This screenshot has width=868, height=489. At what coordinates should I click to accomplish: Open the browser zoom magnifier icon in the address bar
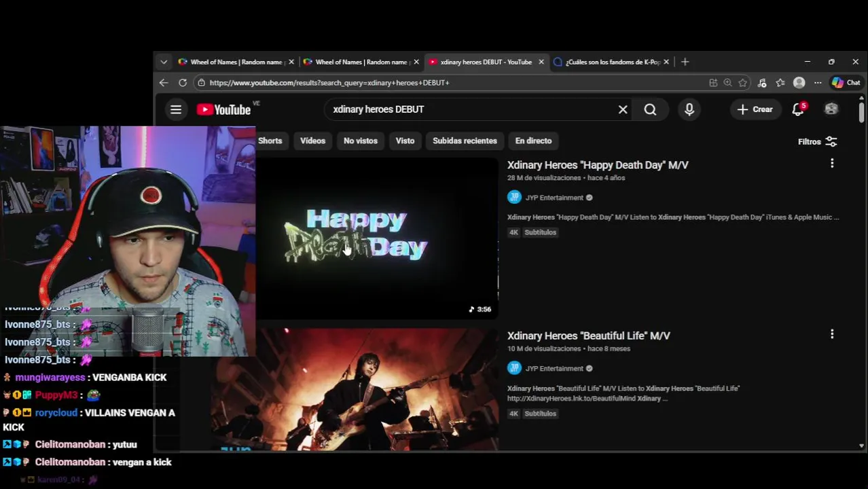point(727,83)
